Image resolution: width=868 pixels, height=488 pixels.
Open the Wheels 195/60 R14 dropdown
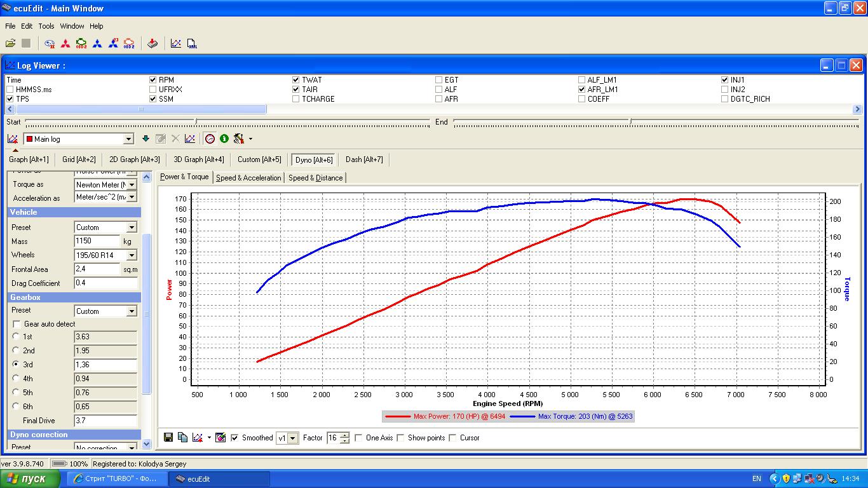click(x=132, y=255)
